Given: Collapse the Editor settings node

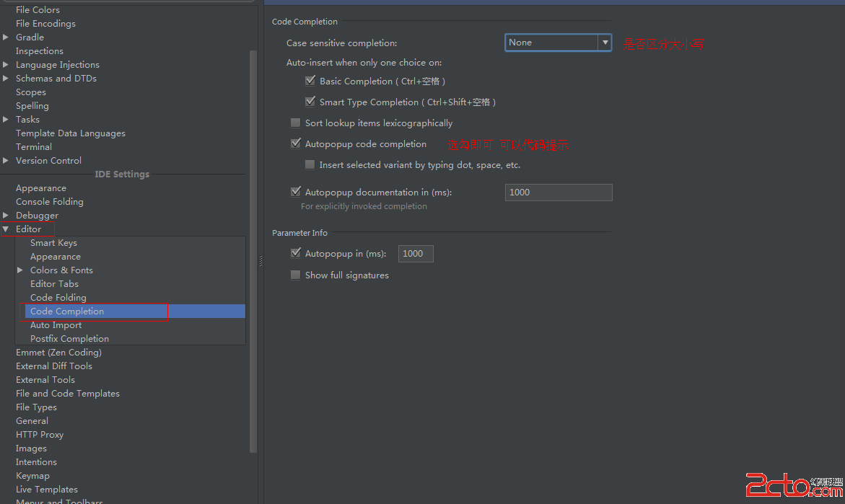Looking at the screenshot, I should pyautogui.click(x=6, y=229).
